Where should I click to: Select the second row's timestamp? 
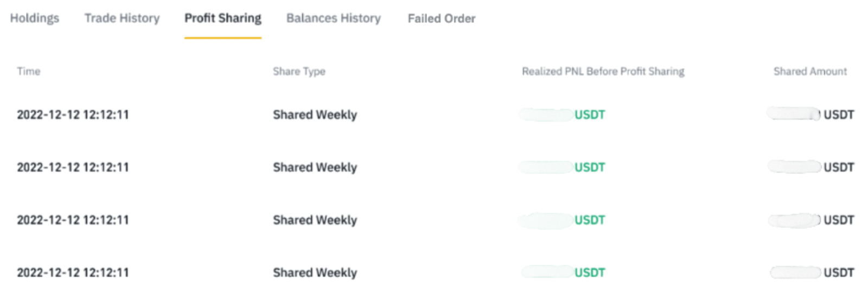(x=73, y=167)
